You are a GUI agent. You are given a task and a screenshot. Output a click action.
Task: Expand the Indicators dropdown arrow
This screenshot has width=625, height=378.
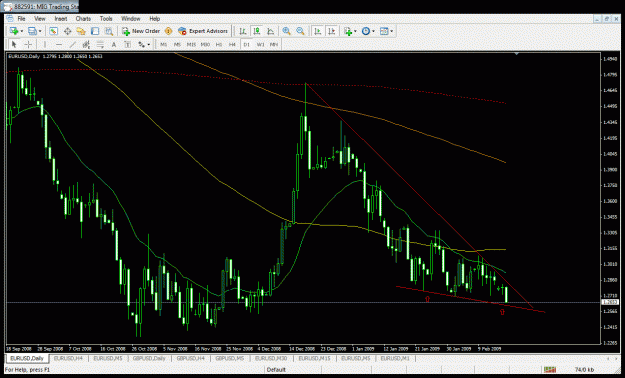(x=356, y=31)
